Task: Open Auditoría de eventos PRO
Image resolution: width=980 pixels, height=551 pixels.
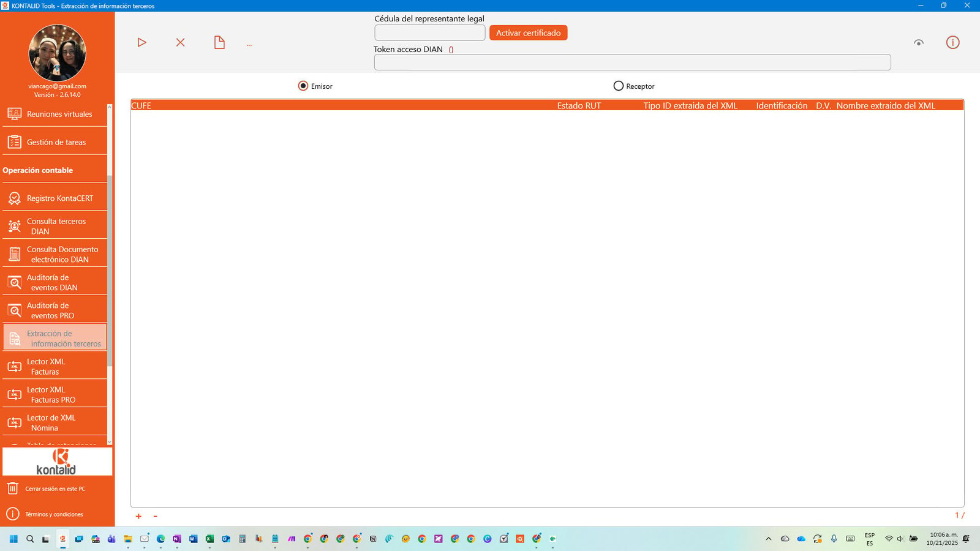Action: pyautogui.click(x=55, y=310)
